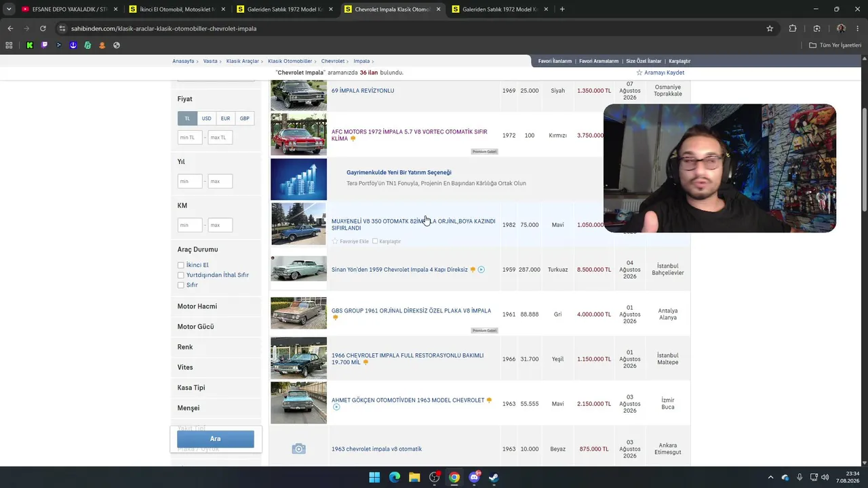
Task: Bookmark this page with the star icon
Action: click(x=770, y=28)
